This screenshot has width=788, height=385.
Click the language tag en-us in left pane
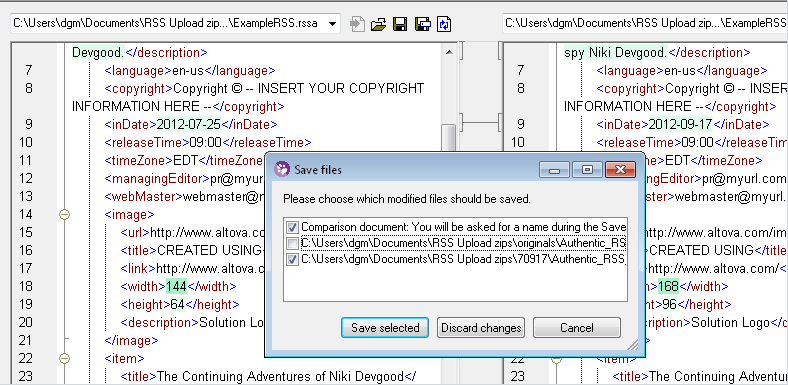click(x=188, y=70)
